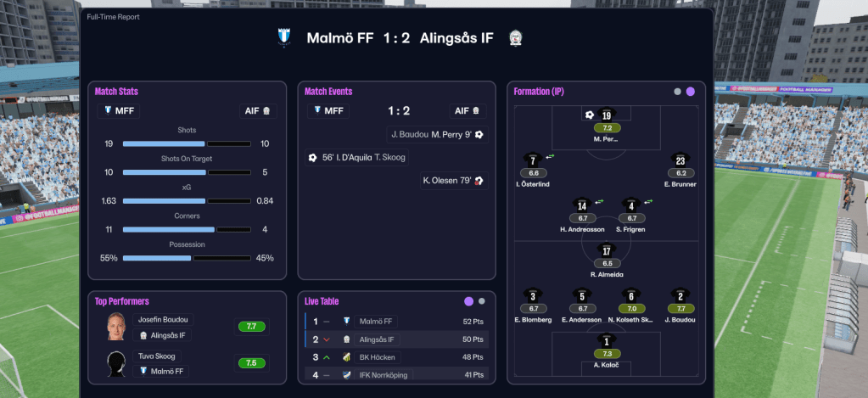Click K. Olesen 79' goal icon

pyautogui.click(x=479, y=180)
